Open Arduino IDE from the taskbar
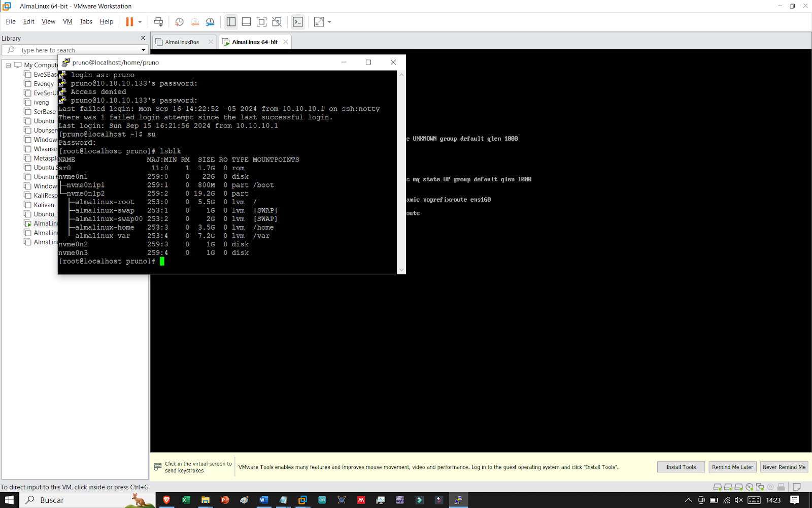Viewport: 812px width, 508px height. (x=322, y=500)
